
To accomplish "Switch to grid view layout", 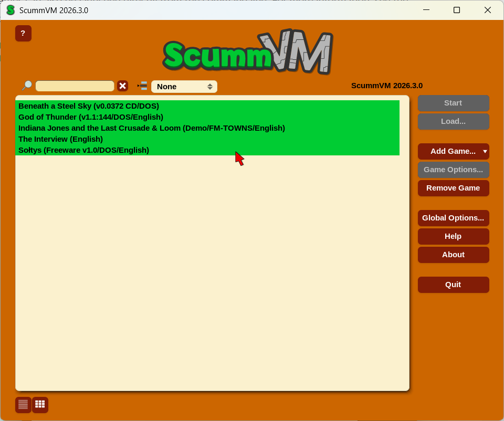I will pyautogui.click(x=40, y=405).
